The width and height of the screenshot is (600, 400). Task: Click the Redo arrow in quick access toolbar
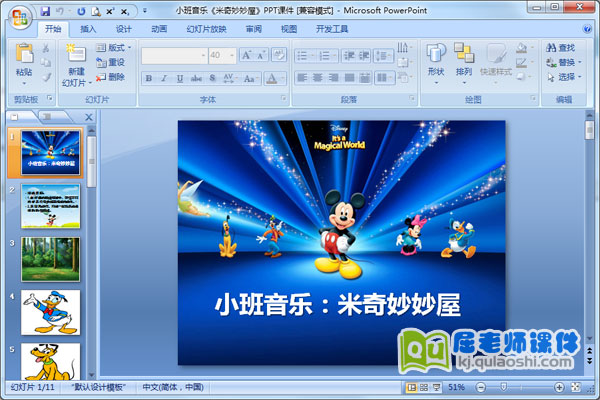(81, 11)
